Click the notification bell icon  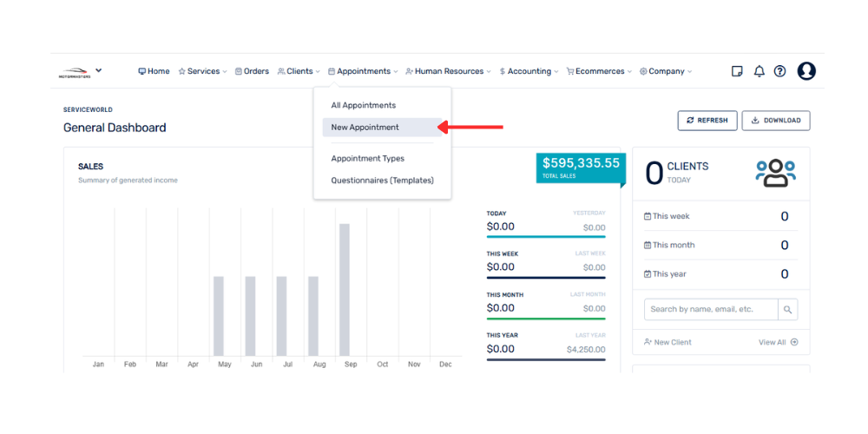759,71
